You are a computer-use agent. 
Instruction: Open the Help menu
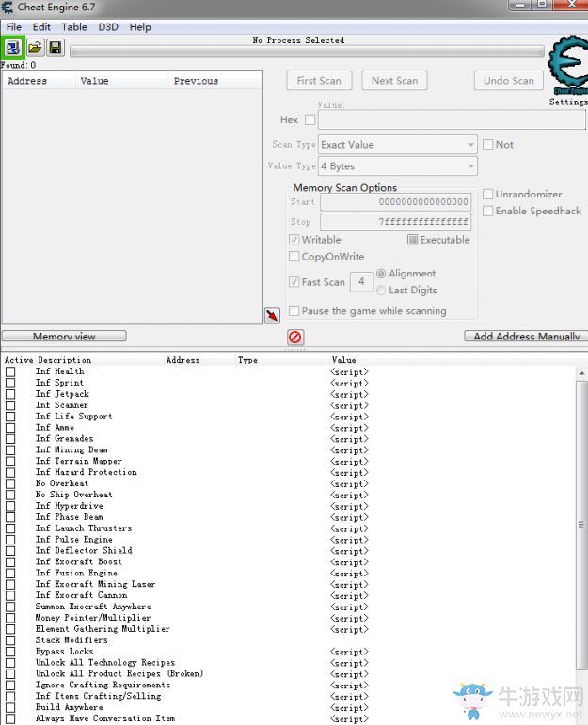point(140,27)
